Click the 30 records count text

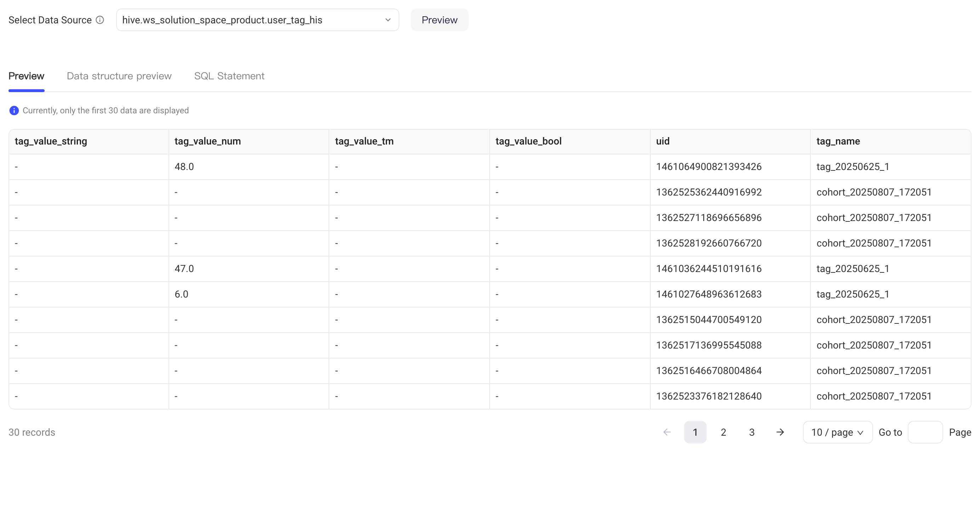click(32, 433)
